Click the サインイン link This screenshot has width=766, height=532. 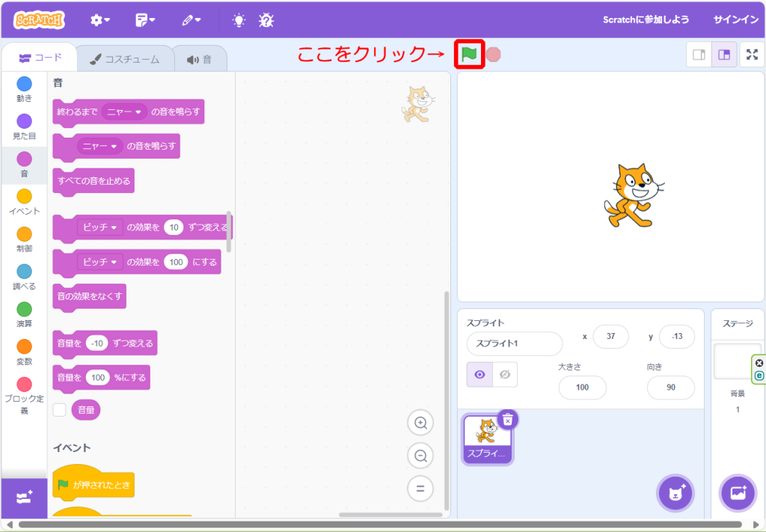[736, 20]
